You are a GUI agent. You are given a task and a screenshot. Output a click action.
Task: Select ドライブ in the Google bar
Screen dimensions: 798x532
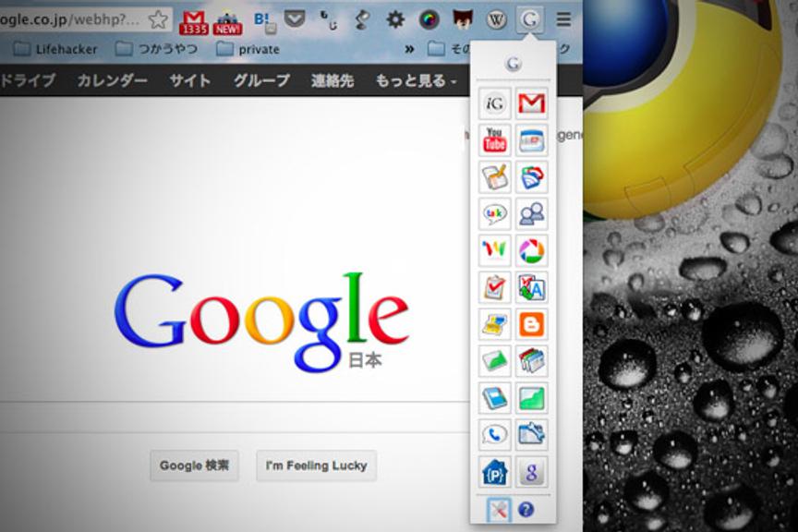click(27, 80)
